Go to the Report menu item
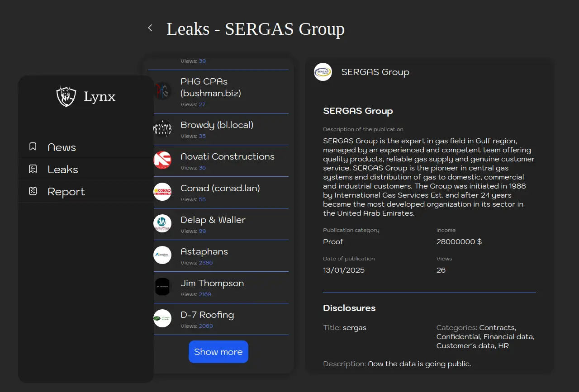 pyautogui.click(x=66, y=192)
